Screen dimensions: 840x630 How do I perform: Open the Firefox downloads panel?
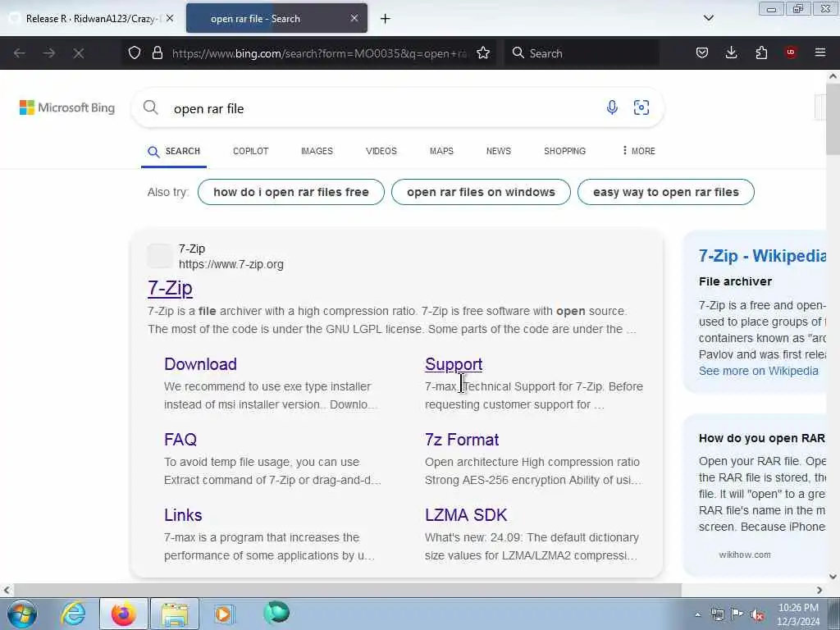point(731,52)
